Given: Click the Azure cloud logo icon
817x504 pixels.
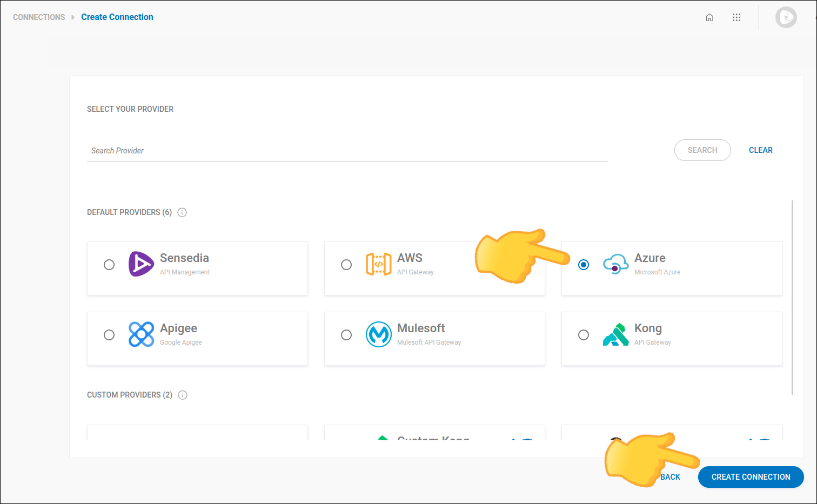Looking at the screenshot, I should click(x=615, y=264).
